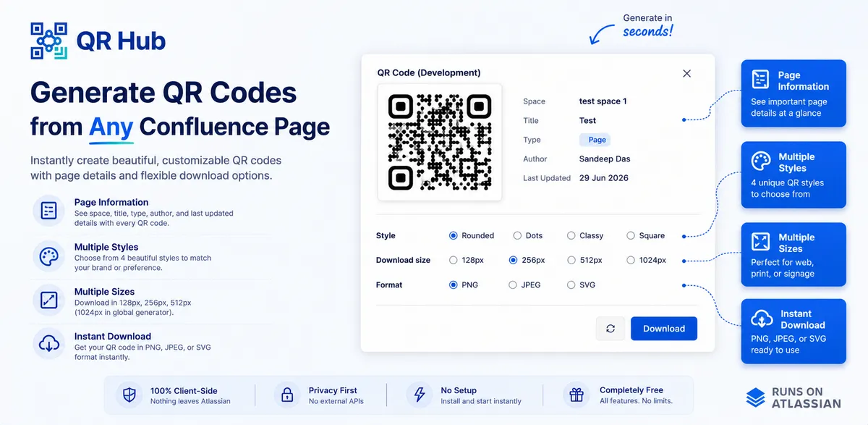The image size is (868, 425).
Task: Click the 'Style' row label
Action: click(386, 235)
